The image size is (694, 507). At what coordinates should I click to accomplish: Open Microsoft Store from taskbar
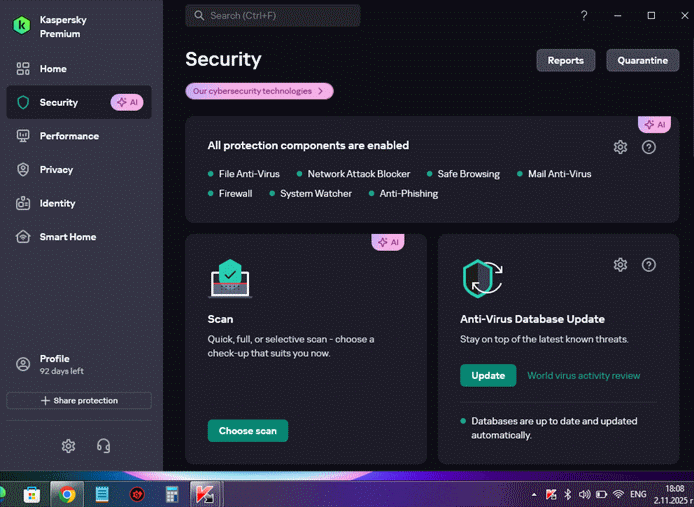[x=31, y=494]
